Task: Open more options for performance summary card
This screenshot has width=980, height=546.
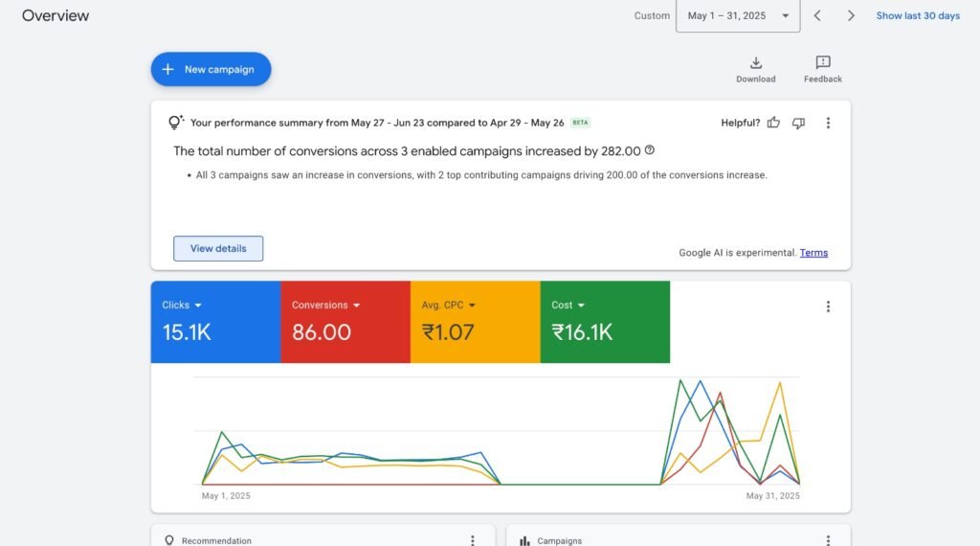Action: click(x=828, y=123)
